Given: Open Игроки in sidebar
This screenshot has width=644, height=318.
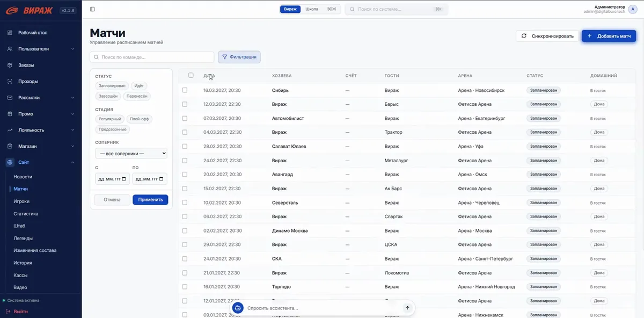Looking at the screenshot, I should click(x=21, y=201).
